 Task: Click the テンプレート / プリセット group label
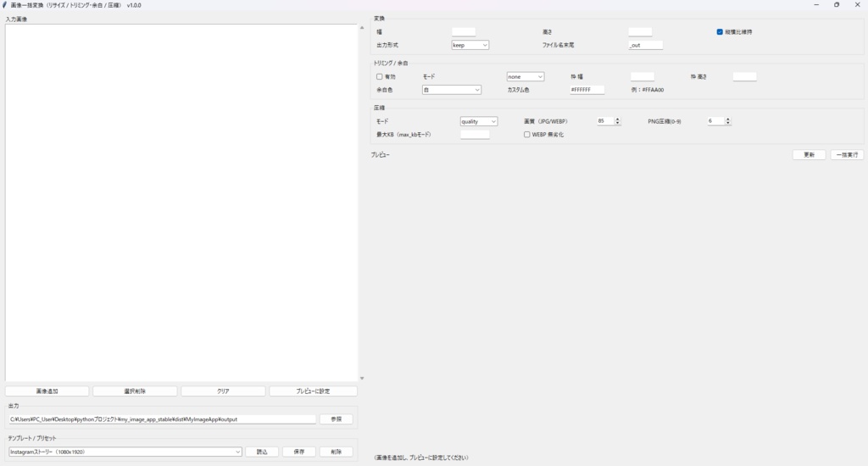click(32, 438)
